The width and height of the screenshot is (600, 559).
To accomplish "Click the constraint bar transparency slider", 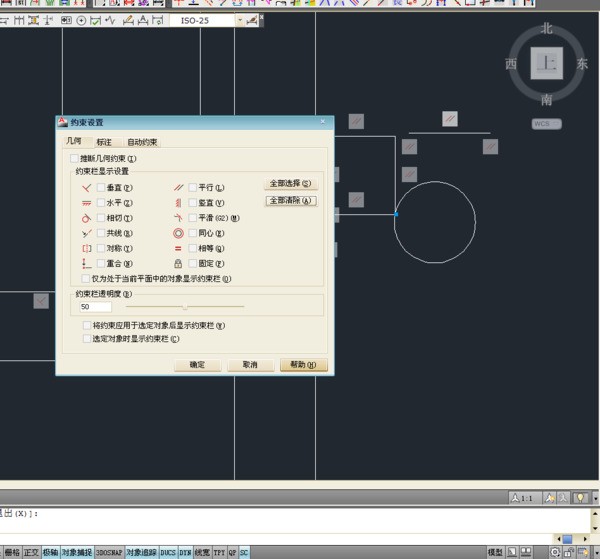I will 184,307.
